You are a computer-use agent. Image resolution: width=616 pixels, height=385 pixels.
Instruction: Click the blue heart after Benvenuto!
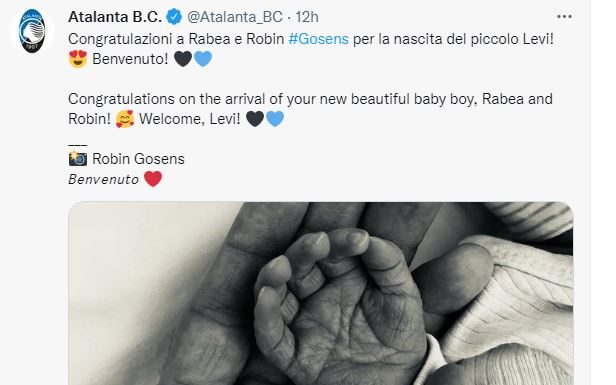pos(203,59)
